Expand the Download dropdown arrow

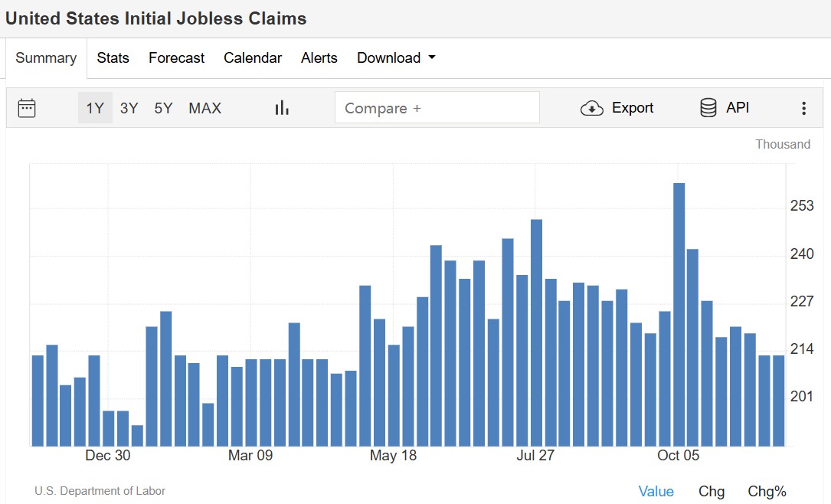click(432, 57)
